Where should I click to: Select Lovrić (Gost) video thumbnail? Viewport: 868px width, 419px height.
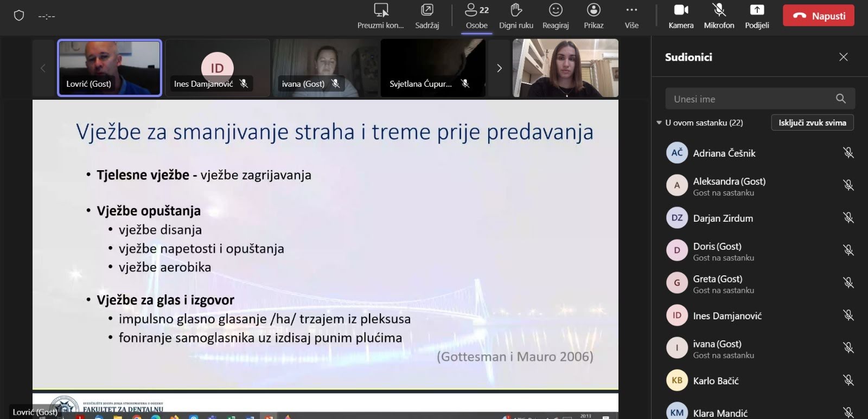(110, 68)
